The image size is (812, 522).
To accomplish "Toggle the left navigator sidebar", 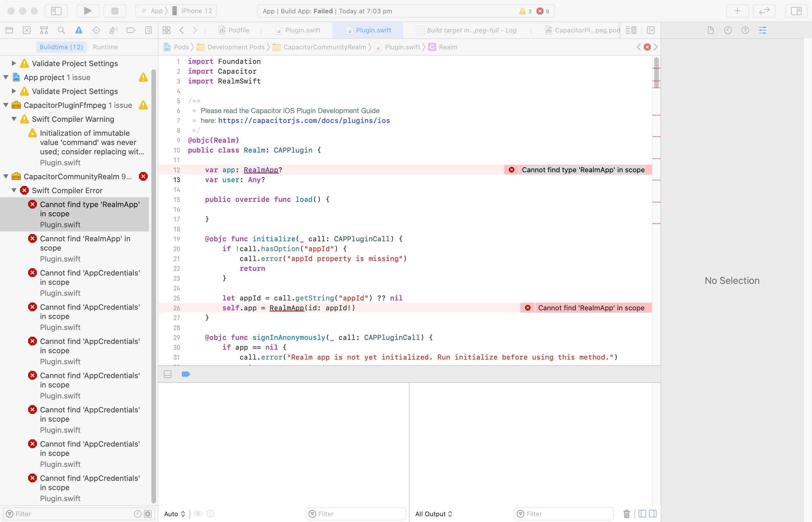I will (x=56, y=11).
